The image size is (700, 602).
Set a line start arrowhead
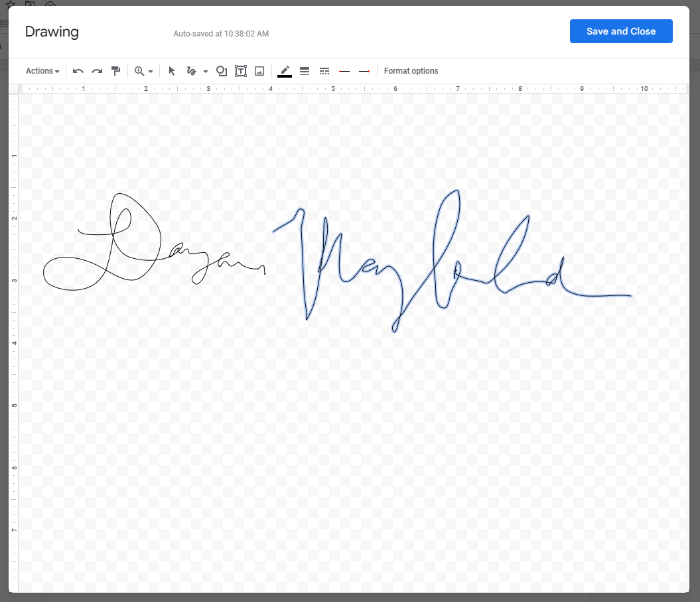click(x=344, y=71)
